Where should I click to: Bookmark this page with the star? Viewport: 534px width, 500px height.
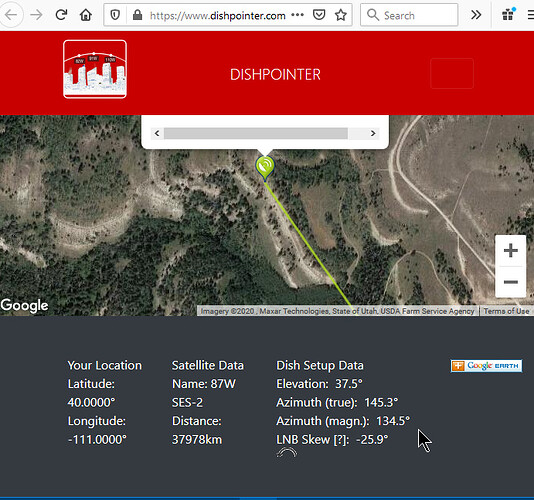(341, 15)
